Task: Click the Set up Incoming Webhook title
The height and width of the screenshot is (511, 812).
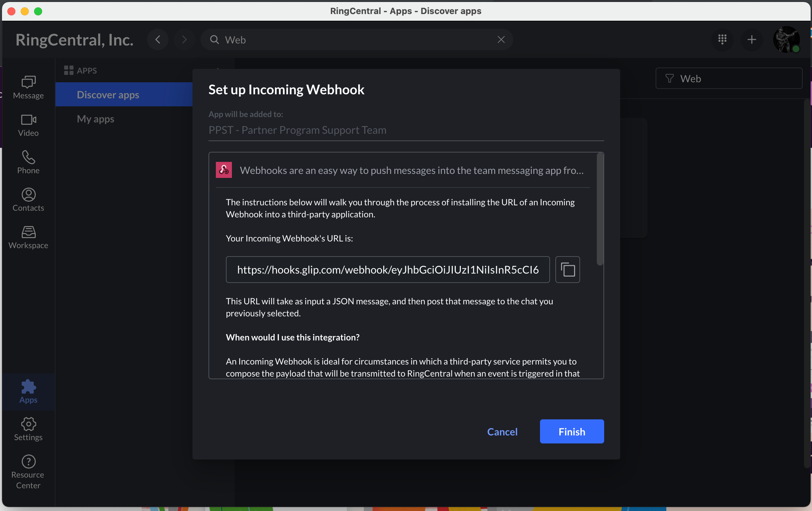Action: pyautogui.click(x=286, y=89)
